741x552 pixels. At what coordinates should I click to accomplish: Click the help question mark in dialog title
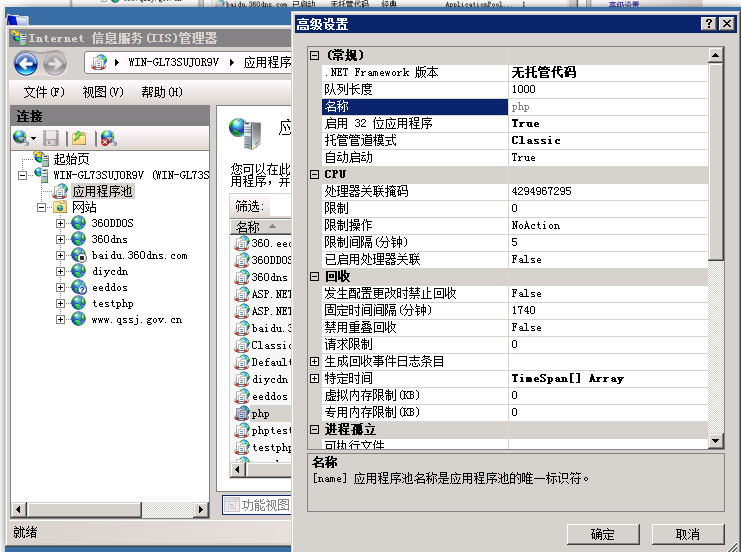coord(708,24)
